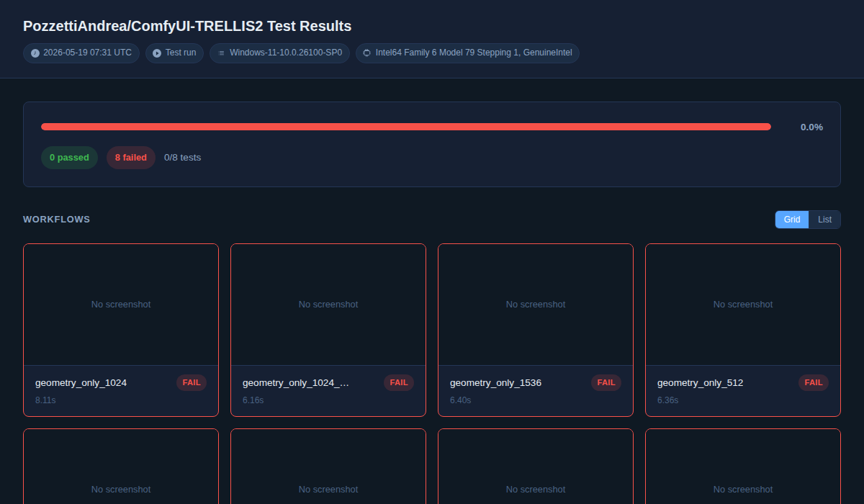The image size is (864, 504).
Task: Click the 6.36s duration text
Action: point(667,400)
